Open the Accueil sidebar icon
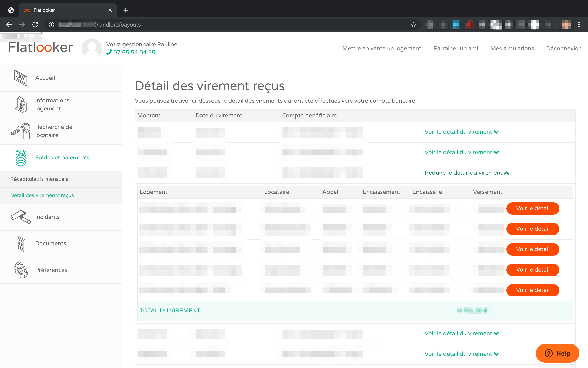Screen dimensions: 588x368 [21, 78]
